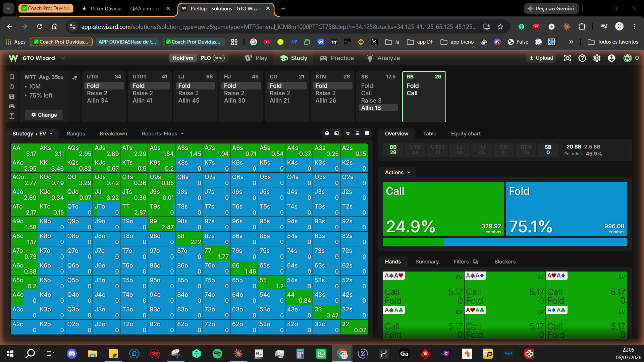Select the compact grid density icon
Screen dimensions: 644x362
[348, 133]
